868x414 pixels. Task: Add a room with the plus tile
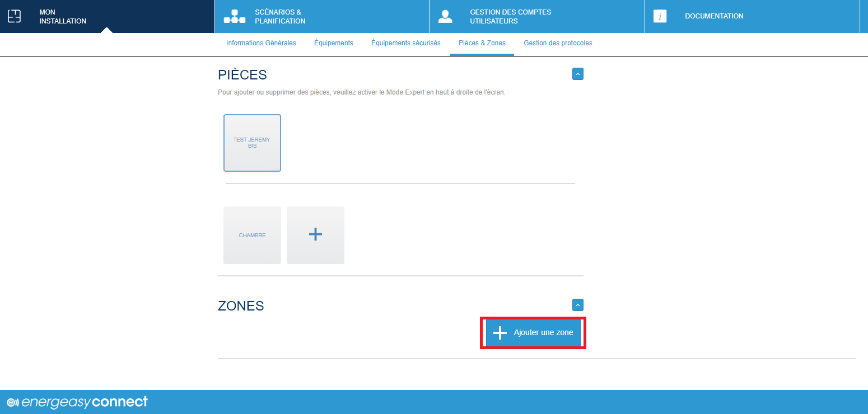point(315,235)
